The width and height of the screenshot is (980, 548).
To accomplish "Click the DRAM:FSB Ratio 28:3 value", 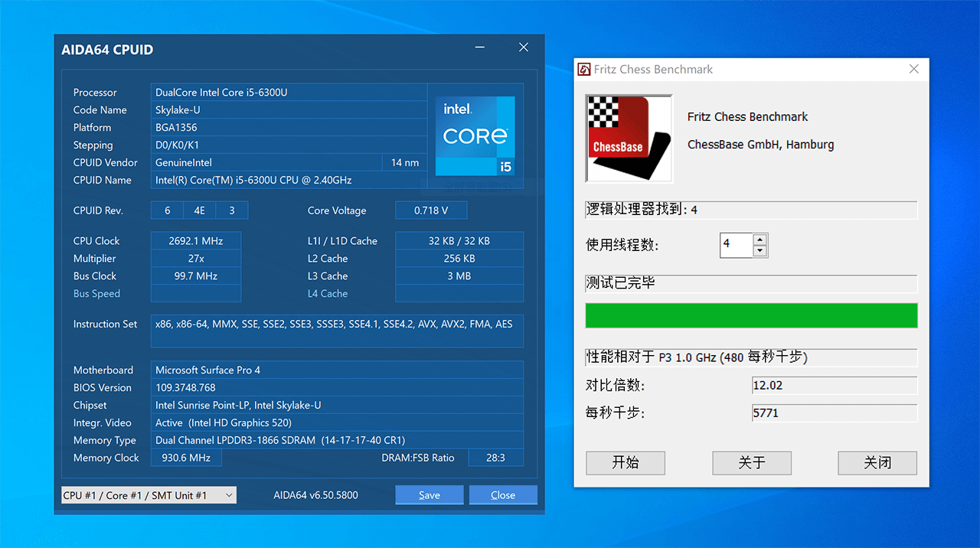I will (x=495, y=458).
